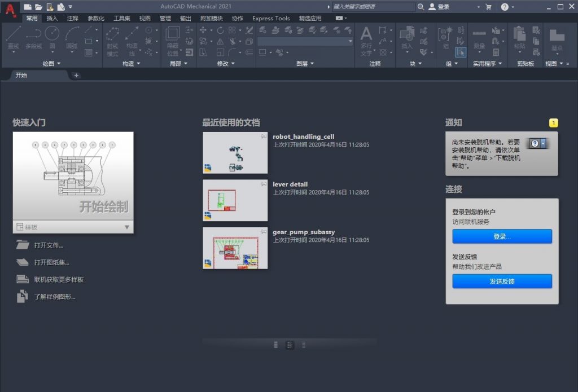Expand the Utilities (实用程序) panel dropdown
The image size is (578, 392).
point(487,63)
